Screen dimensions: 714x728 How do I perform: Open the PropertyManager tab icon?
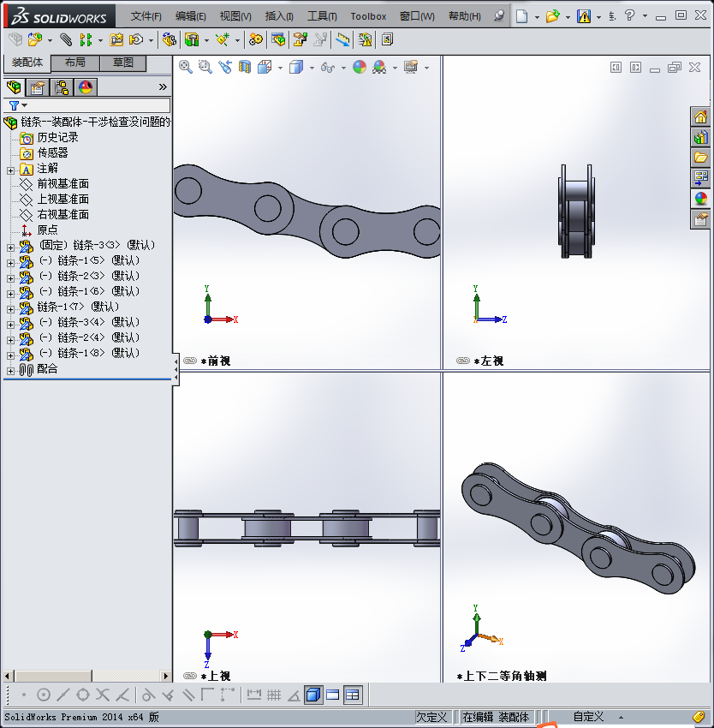[x=38, y=87]
